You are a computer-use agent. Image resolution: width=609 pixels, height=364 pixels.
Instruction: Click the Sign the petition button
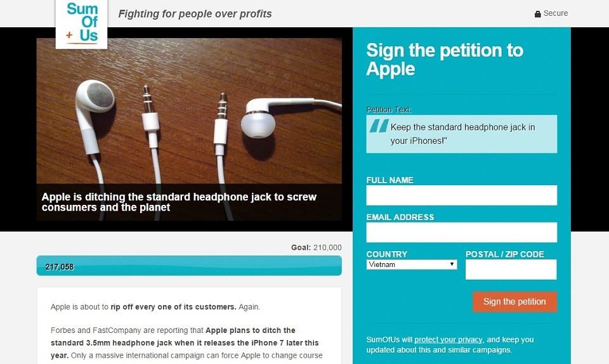[514, 301]
